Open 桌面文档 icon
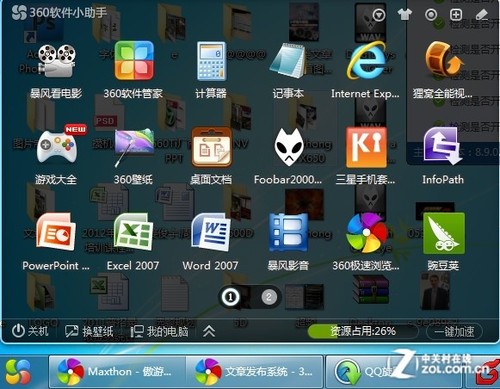Viewport: 500px width, 389px height. tap(211, 147)
